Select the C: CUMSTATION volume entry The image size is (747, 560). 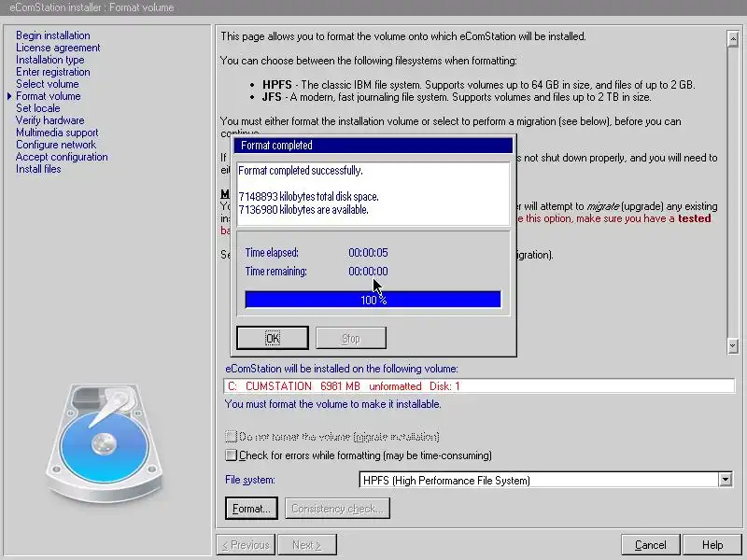pos(479,385)
